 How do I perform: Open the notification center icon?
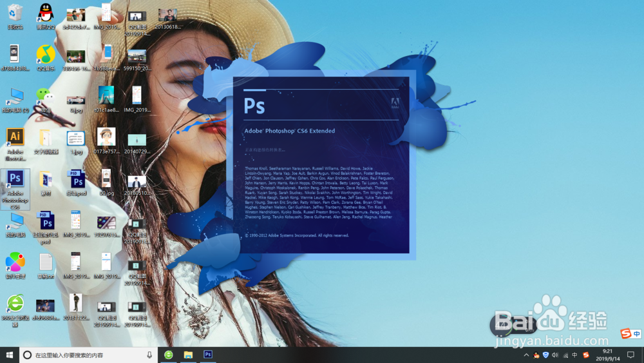point(631,355)
